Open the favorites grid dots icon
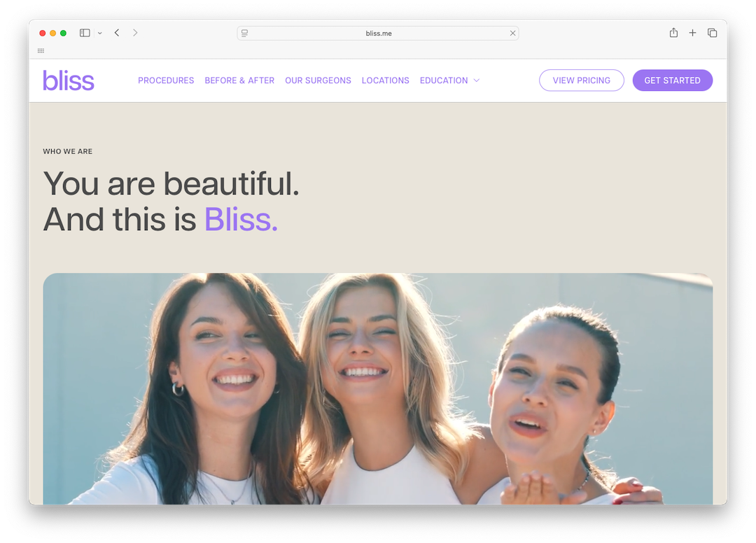This screenshot has width=756, height=543. coord(41,50)
